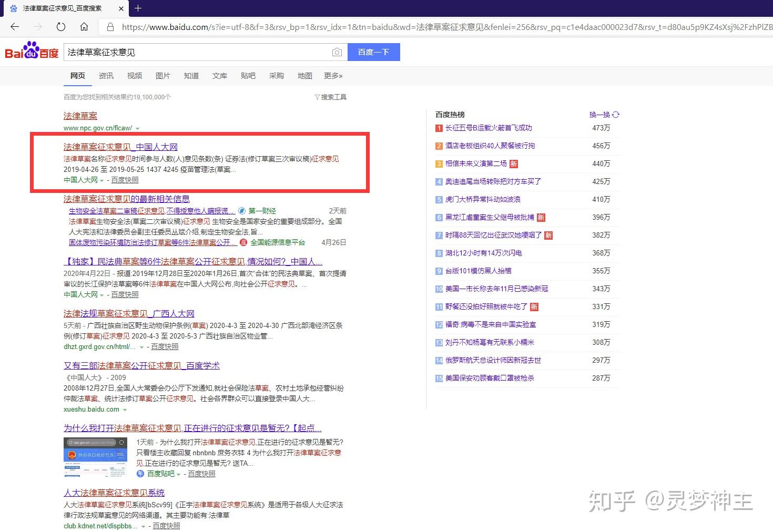
Task: Switch to the 文库 tab
Action: 220,76
